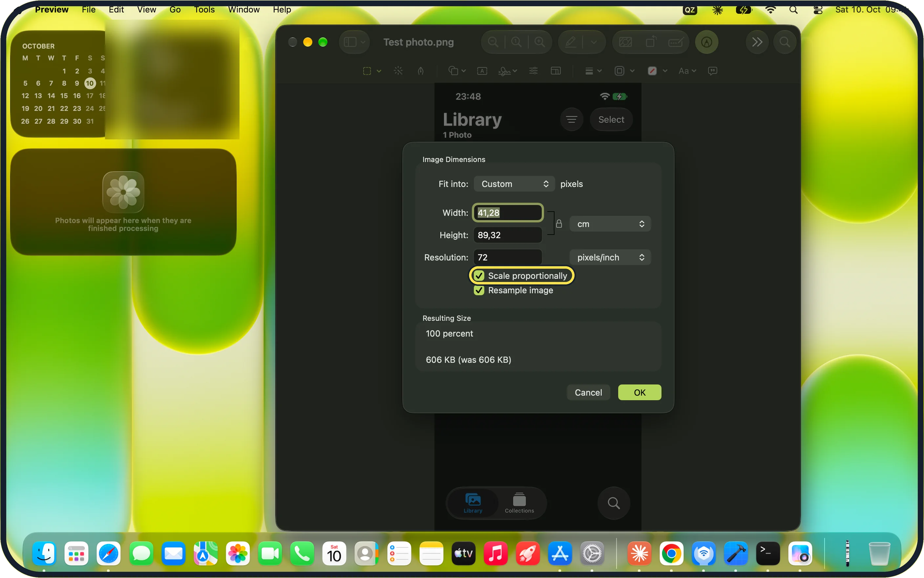Change the cm units dropdown
This screenshot has width=924, height=578.
pyautogui.click(x=610, y=224)
